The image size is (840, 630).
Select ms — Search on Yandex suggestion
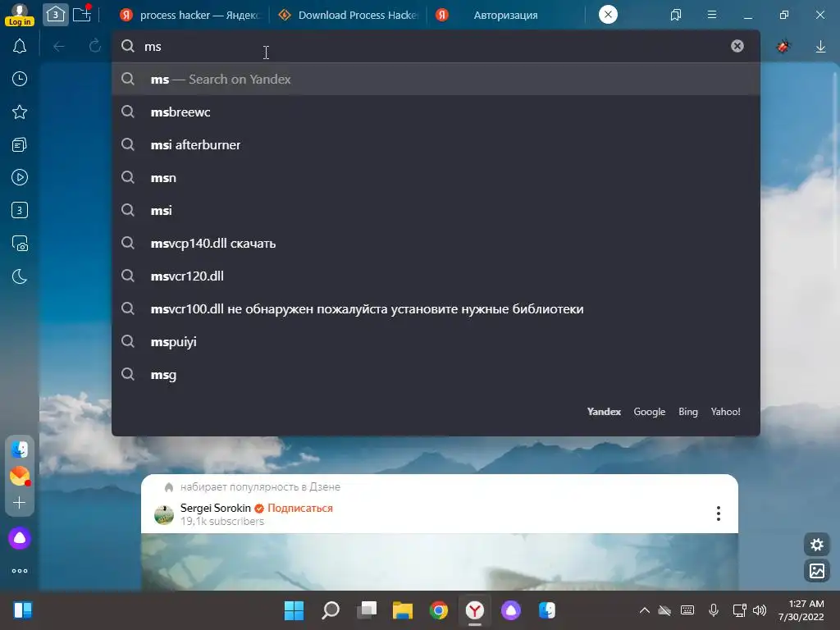(436, 80)
